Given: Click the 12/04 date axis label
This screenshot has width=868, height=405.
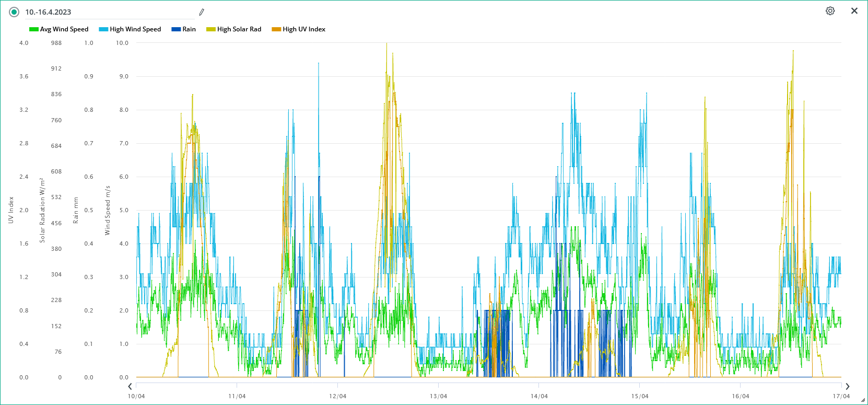Looking at the screenshot, I should point(337,396).
